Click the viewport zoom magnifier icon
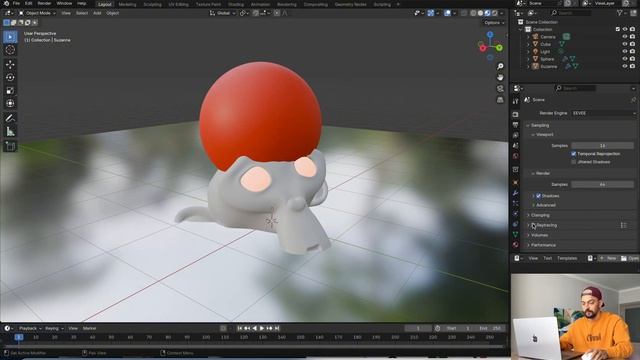The image size is (640, 360). (x=500, y=67)
